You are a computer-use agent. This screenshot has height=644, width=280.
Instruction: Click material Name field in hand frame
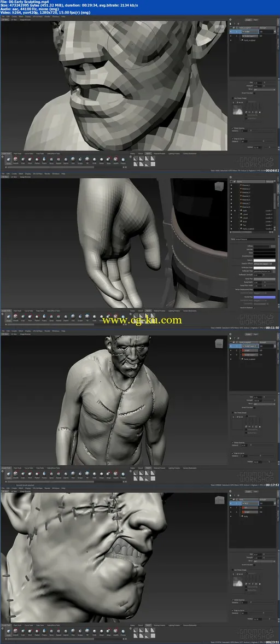coord(255,239)
